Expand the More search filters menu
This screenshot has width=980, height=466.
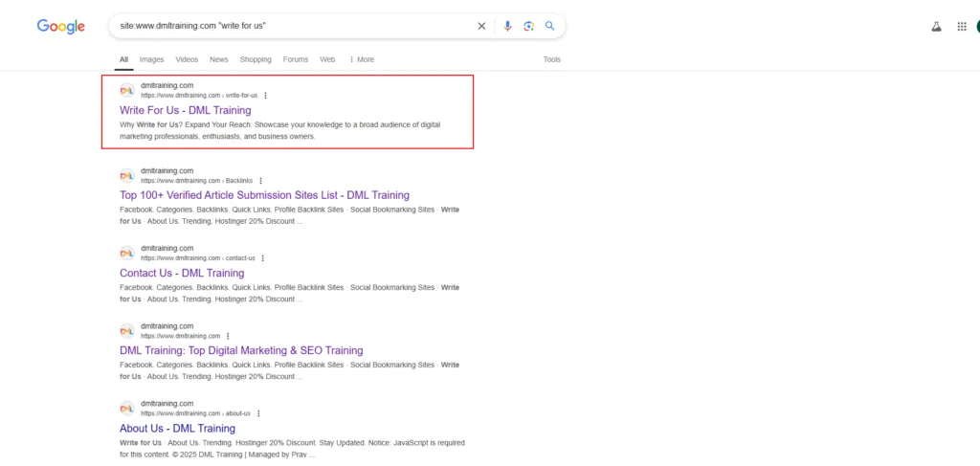click(361, 59)
